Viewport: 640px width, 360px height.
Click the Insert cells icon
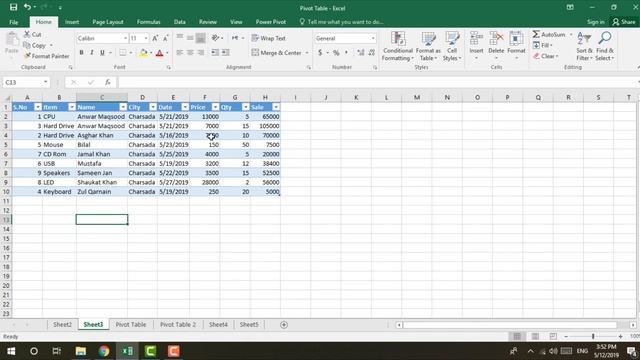point(476,39)
